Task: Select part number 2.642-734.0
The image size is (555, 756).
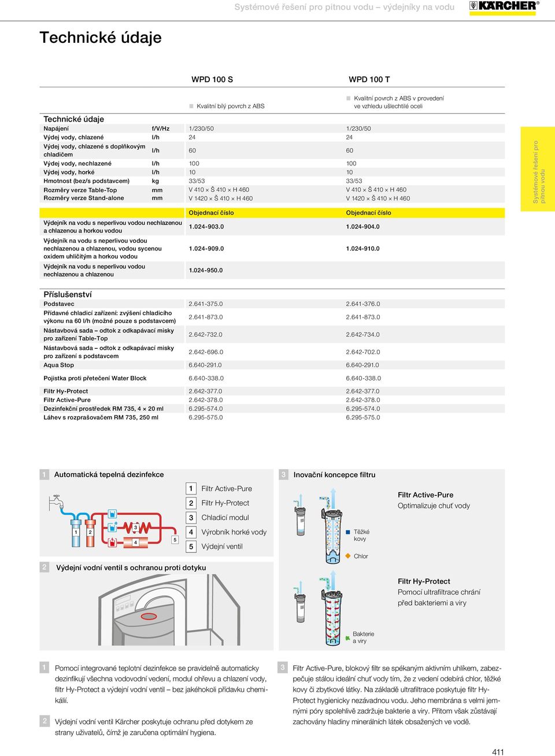Action: (x=363, y=335)
